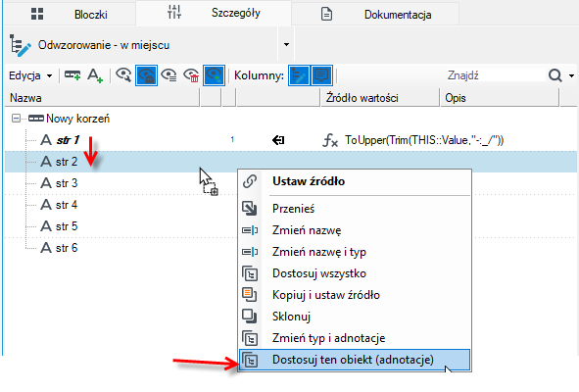
Task: Open the Dokumentacja tab
Action: [375, 15]
